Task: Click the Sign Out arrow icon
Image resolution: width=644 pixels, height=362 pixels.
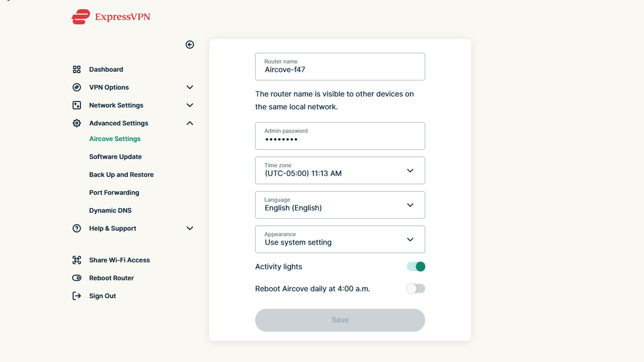Action: [77, 296]
